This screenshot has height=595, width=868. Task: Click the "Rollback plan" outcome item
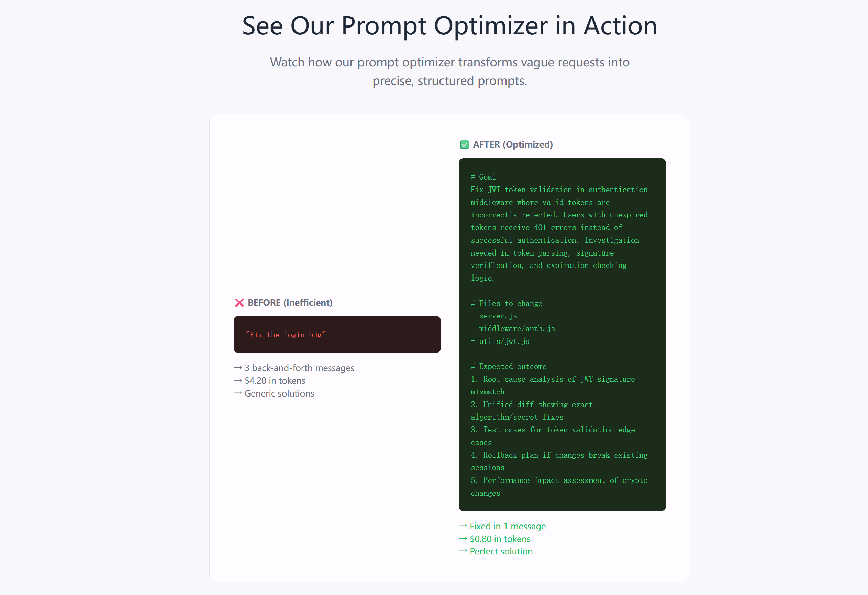(x=559, y=455)
